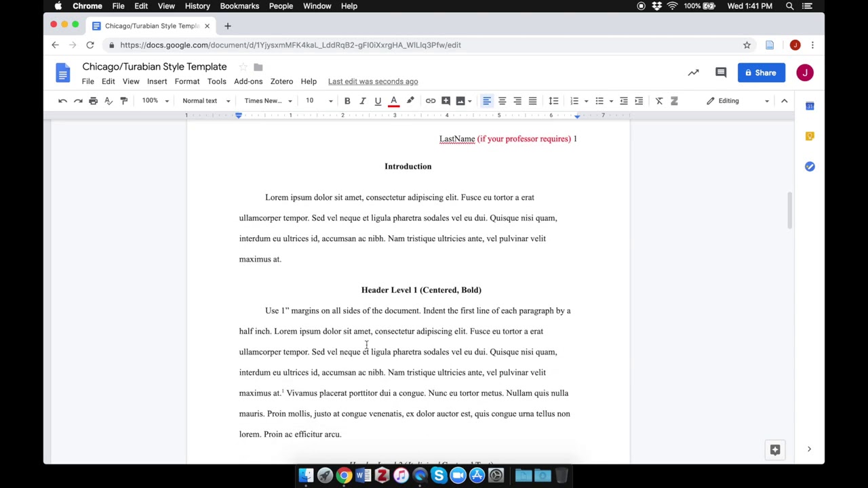Open comment history speech bubble
This screenshot has width=868, height=488.
[x=721, y=73]
